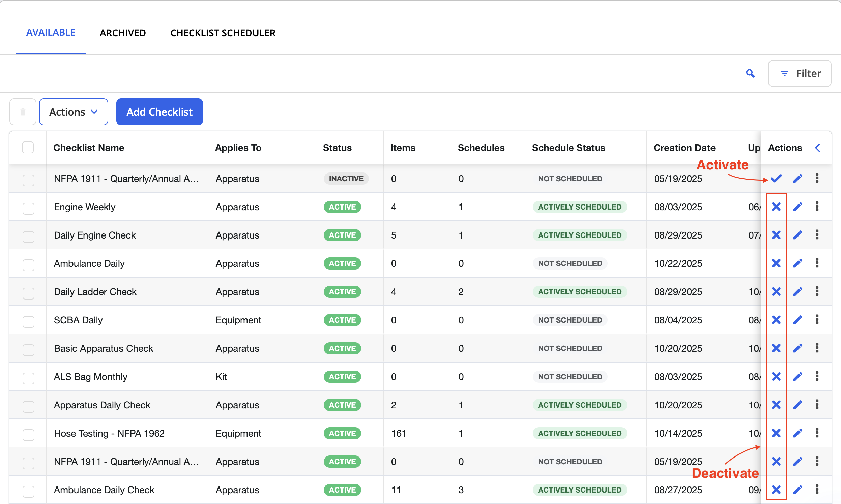The height and width of the screenshot is (504, 841).
Task: Click the search magnifier icon
Action: (x=750, y=73)
